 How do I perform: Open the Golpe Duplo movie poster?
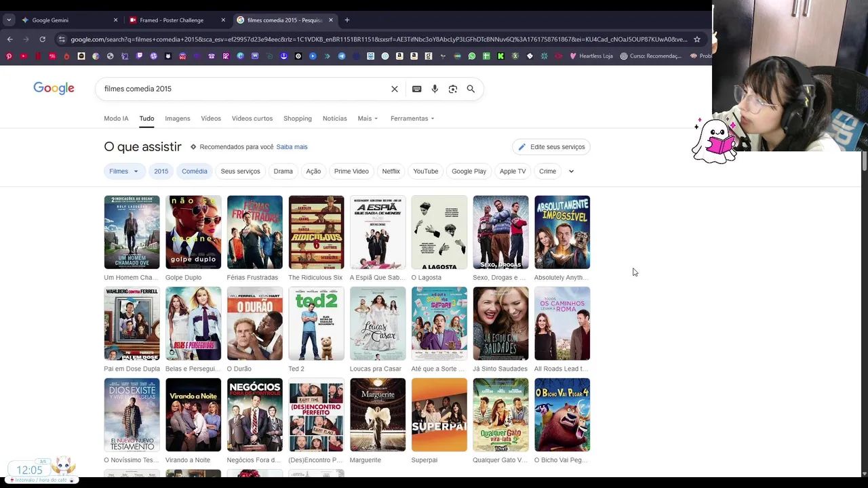[193, 232]
